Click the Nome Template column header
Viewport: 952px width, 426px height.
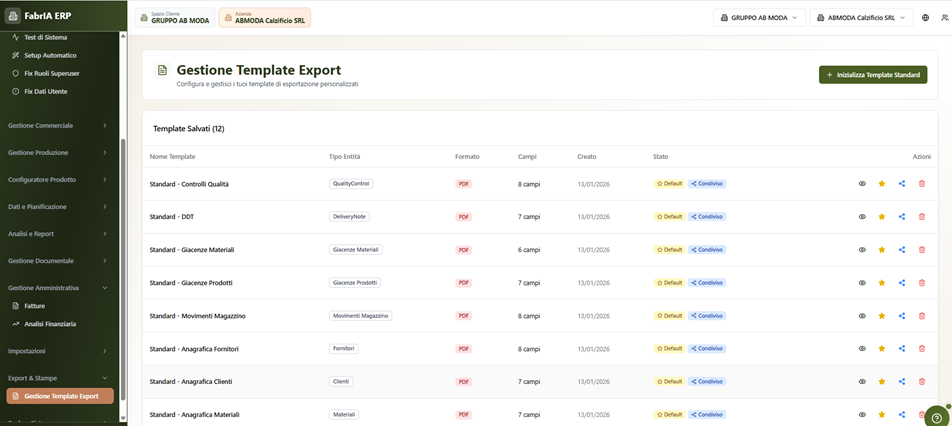pyautogui.click(x=172, y=157)
